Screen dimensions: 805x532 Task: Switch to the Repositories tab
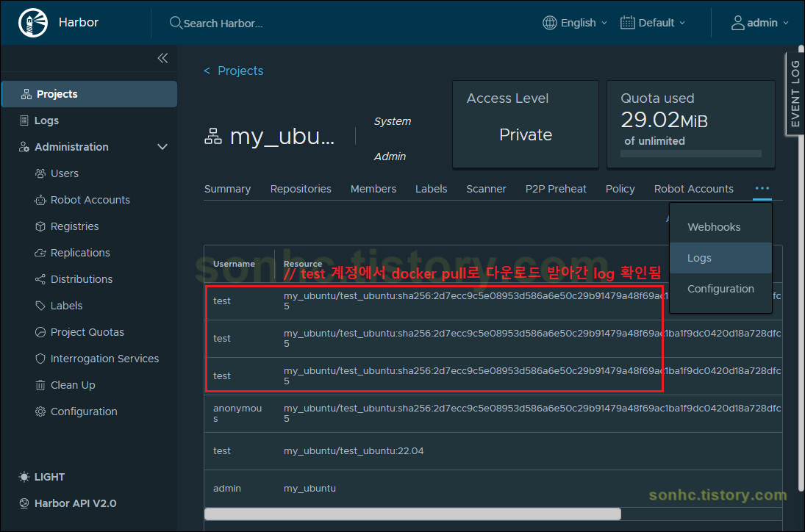301,190
